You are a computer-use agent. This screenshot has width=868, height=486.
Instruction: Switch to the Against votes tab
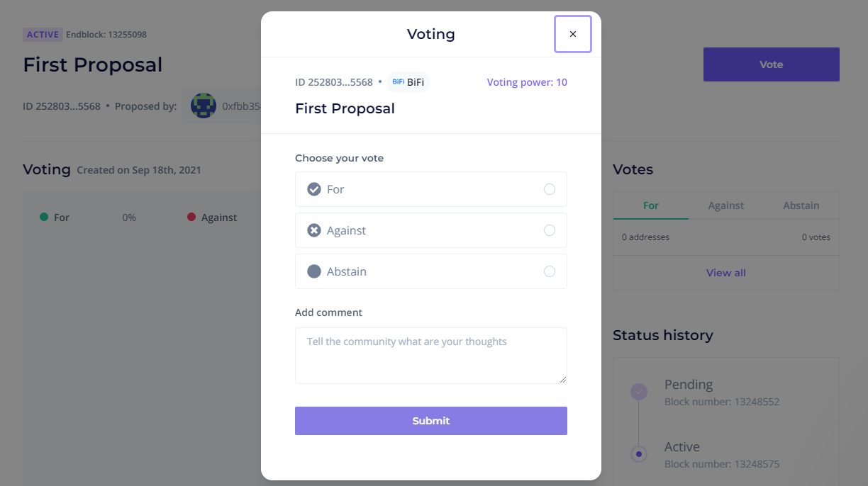[726, 205]
